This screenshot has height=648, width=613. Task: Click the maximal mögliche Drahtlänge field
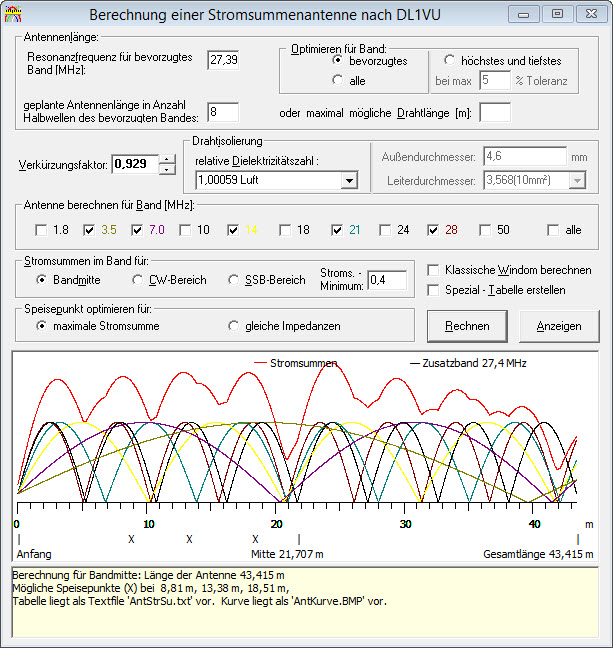pyautogui.click(x=495, y=112)
